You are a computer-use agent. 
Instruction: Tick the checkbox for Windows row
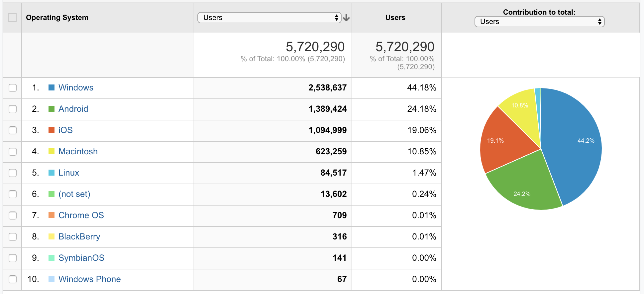click(13, 88)
